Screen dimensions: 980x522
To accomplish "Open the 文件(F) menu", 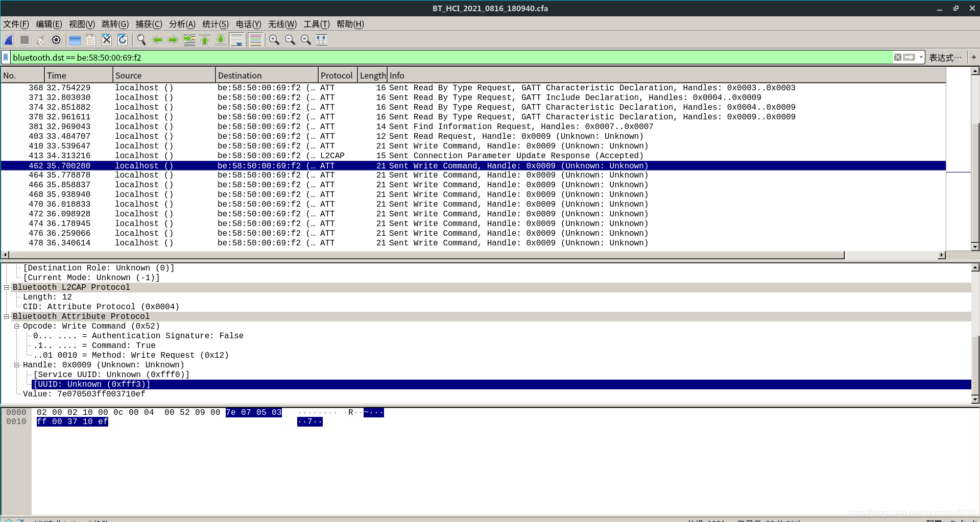I will coord(16,24).
